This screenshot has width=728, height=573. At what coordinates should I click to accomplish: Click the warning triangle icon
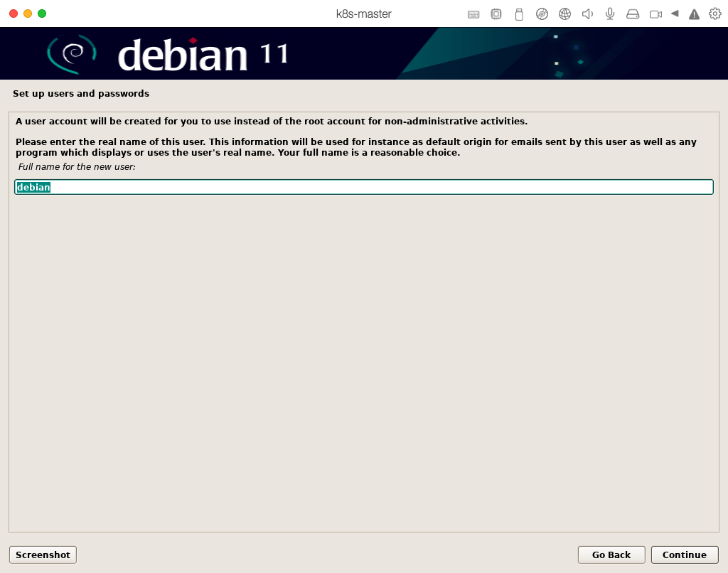(x=694, y=14)
